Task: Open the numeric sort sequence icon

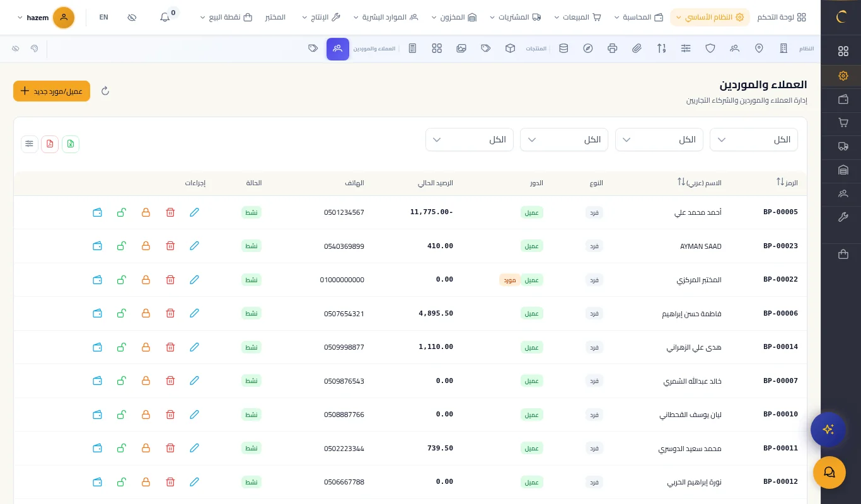Action: (x=661, y=49)
